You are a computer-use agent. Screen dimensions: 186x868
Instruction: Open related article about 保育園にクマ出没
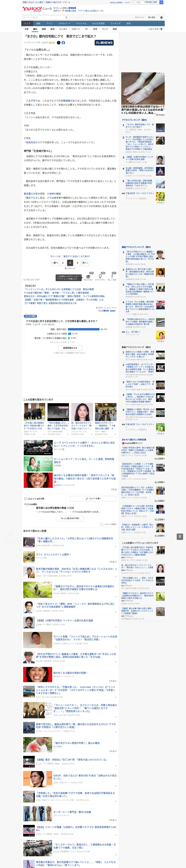tap(59, 289)
